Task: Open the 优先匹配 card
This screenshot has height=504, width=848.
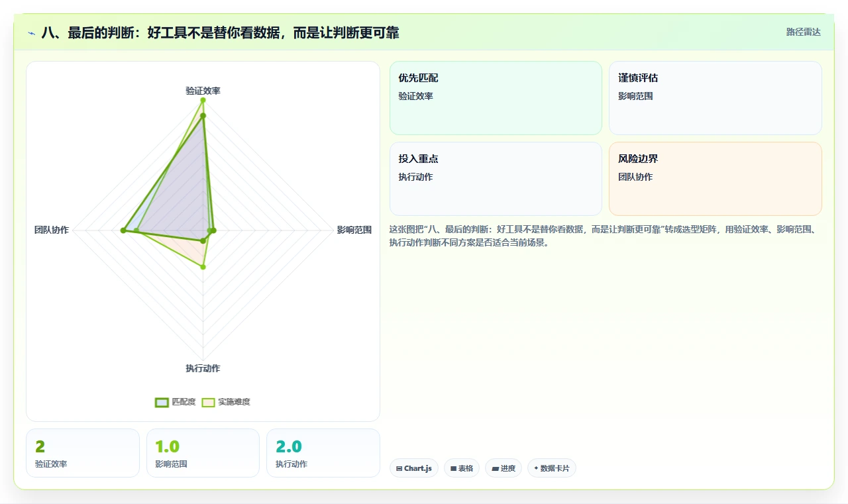Action: 496,98
